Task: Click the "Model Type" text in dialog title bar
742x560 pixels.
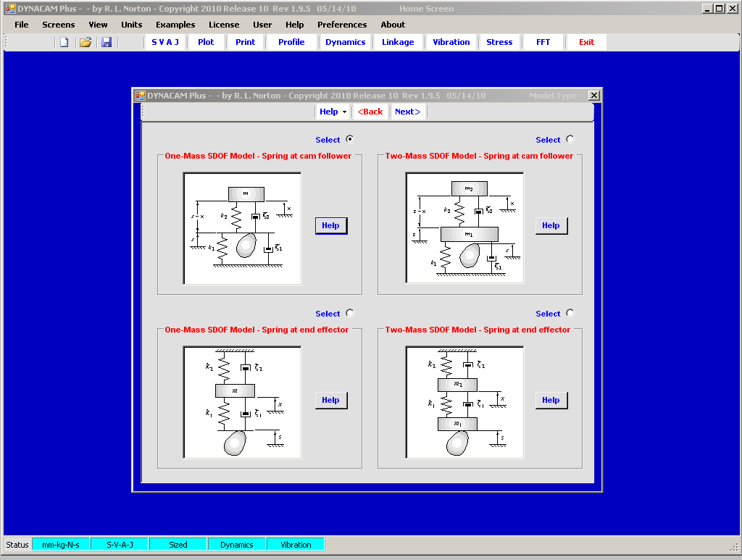Action: pos(553,96)
